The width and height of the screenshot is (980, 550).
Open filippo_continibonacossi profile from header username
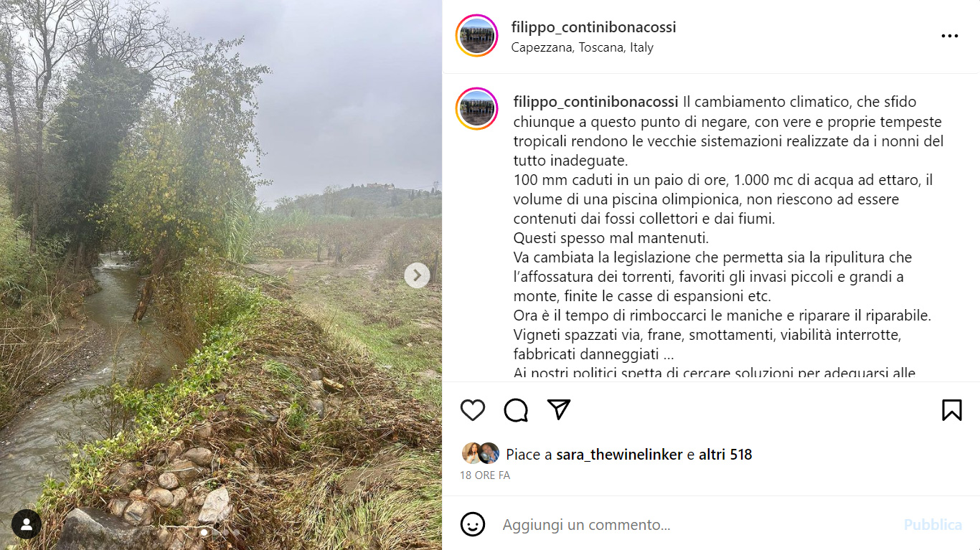pyautogui.click(x=594, y=27)
